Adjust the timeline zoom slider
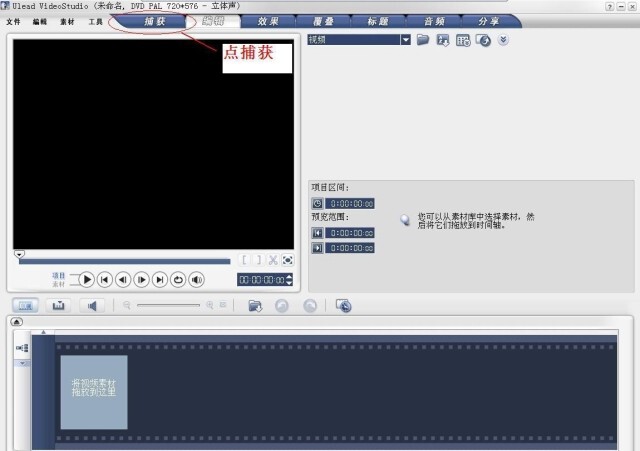Screen dimensions: 640x451 point(169,305)
